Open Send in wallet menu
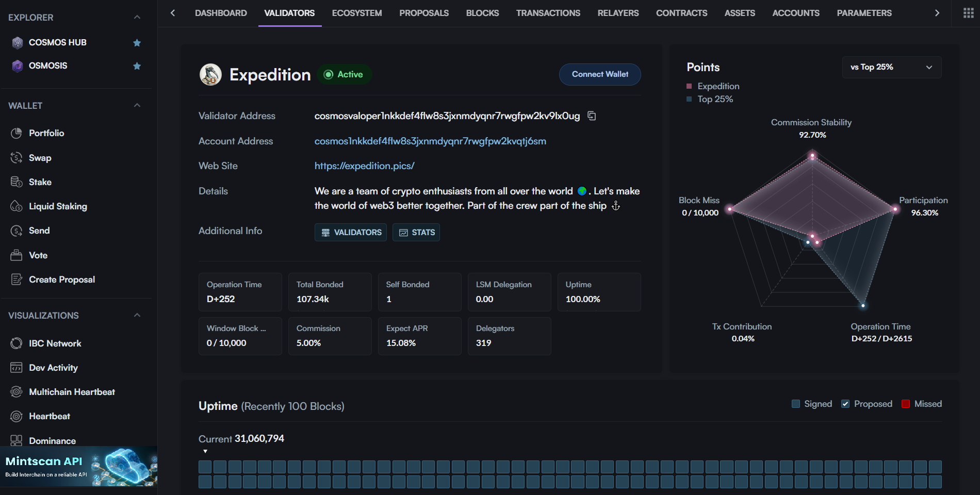 click(x=39, y=230)
